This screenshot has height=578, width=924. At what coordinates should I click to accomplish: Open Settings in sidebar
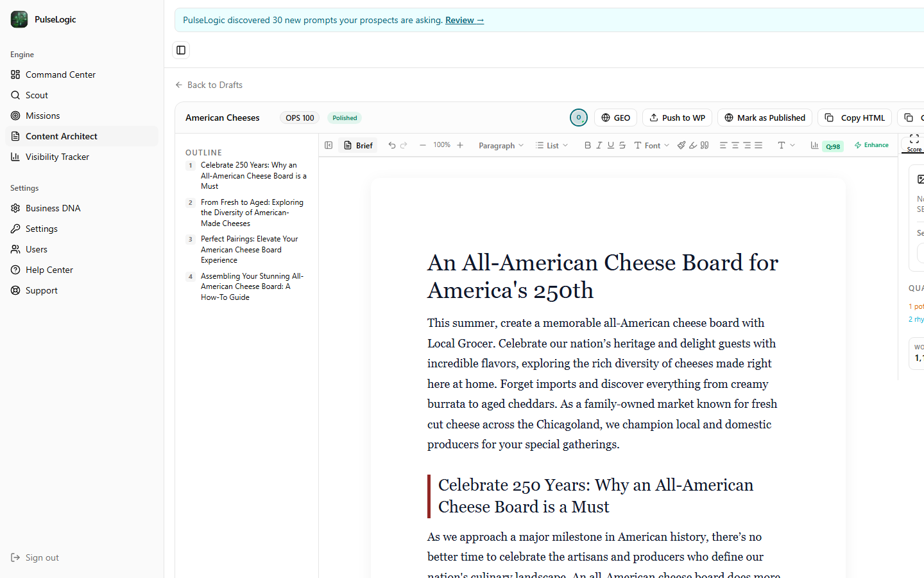tap(82, 229)
